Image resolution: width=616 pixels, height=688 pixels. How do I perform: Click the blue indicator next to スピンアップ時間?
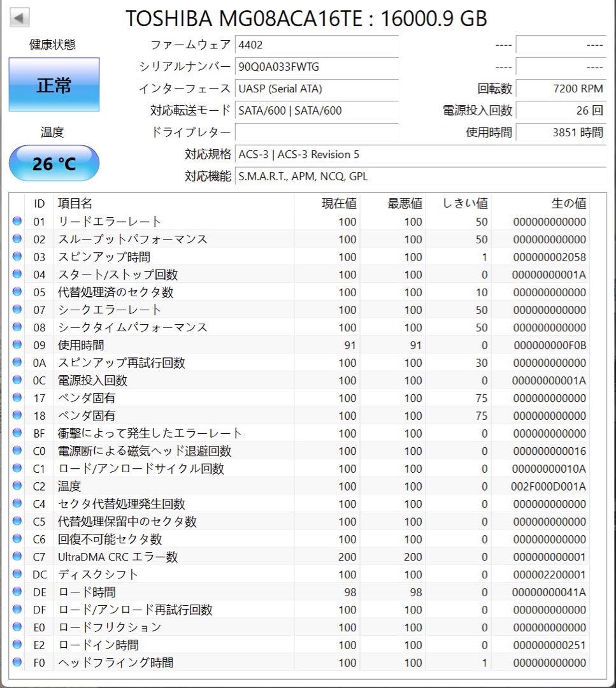[x=18, y=257]
